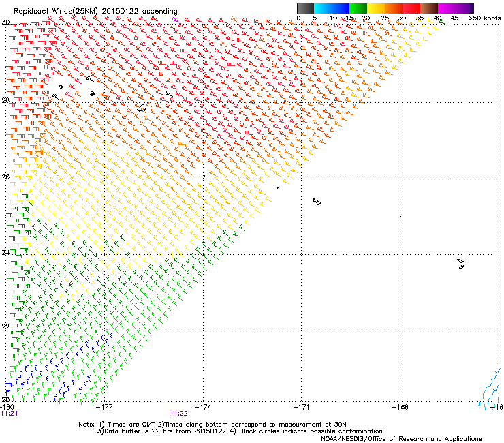Viewport: 504px width, 443px height.
Task: Click the '11:22' swath time label
Action: (x=178, y=414)
